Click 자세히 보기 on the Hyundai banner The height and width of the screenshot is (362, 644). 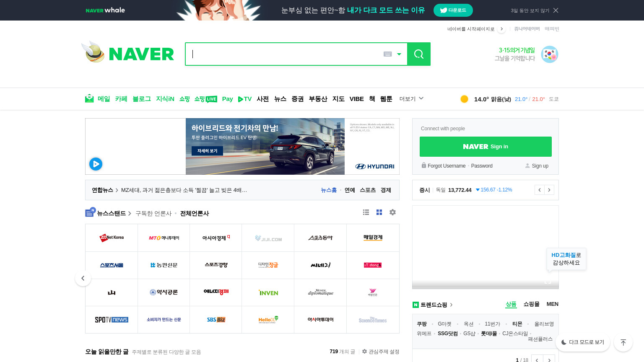pos(208,151)
